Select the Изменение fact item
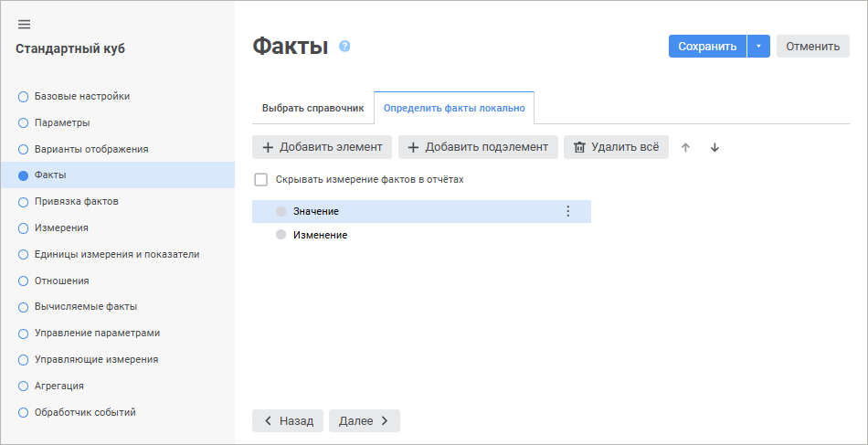The width and height of the screenshot is (868, 445). click(x=320, y=235)
